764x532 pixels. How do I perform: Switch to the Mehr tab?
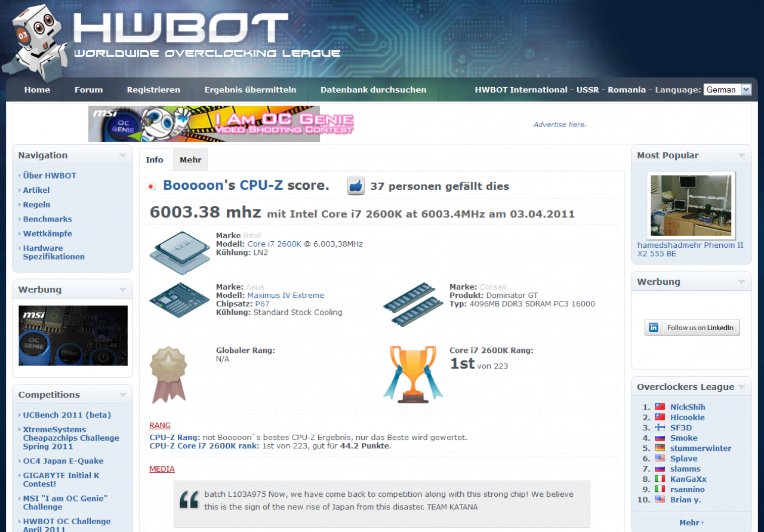point(190,159)
